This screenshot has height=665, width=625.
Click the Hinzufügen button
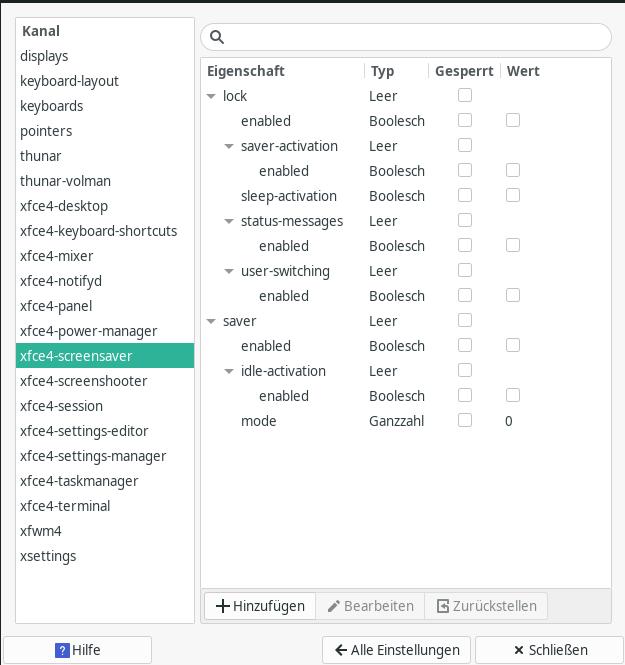pyautogui.click(x=260, y=606)
